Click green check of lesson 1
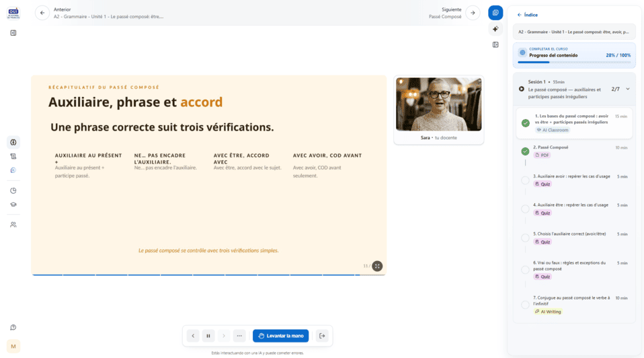Screen dimensions: 644x358 click(525, 123)
